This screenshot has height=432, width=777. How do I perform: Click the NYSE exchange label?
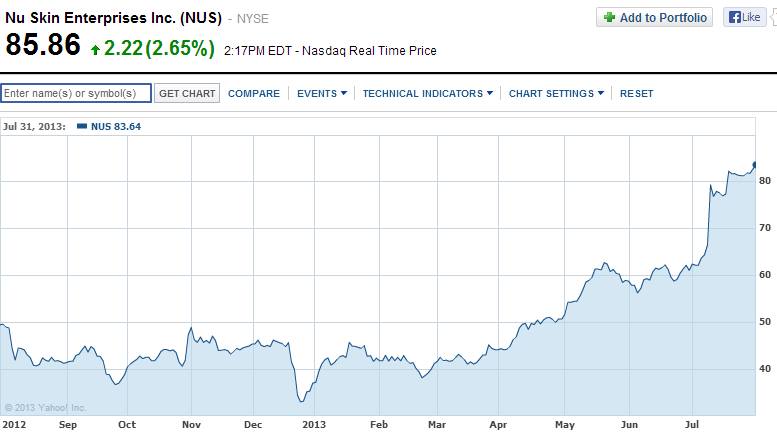[x=253, y=19]
